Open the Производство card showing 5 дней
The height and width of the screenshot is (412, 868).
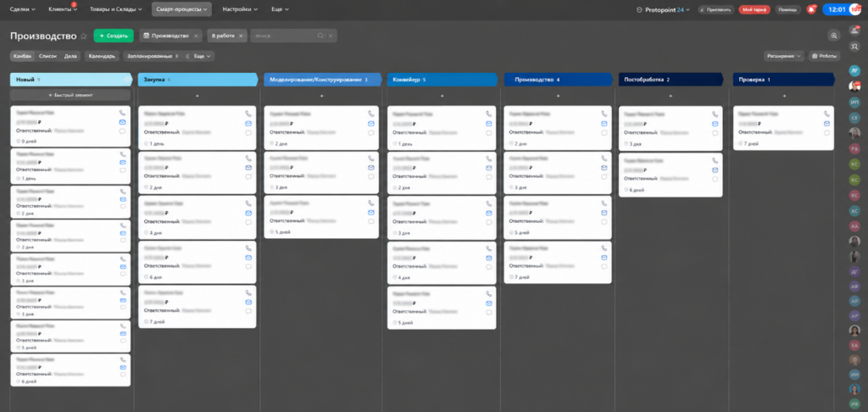pyautogui.click(x=558, y=218)
